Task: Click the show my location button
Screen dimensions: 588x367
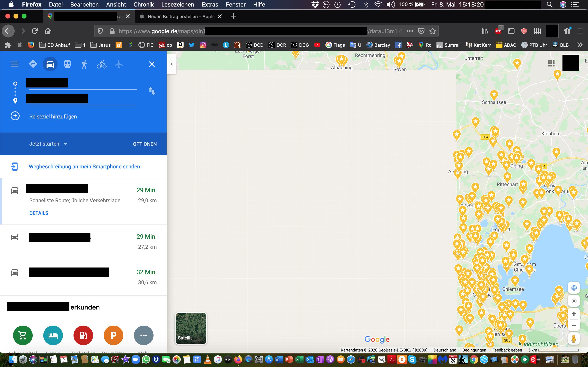Action: 574,301
